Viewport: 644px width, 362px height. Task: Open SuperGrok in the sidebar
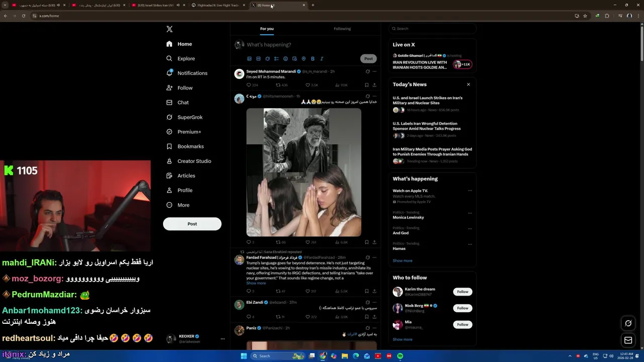[185, 117]
